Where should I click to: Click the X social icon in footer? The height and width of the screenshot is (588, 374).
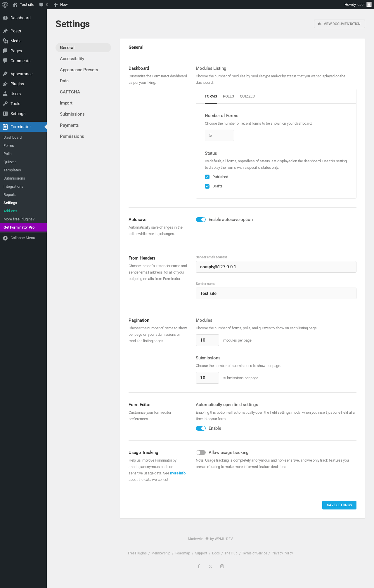(210, 566)
